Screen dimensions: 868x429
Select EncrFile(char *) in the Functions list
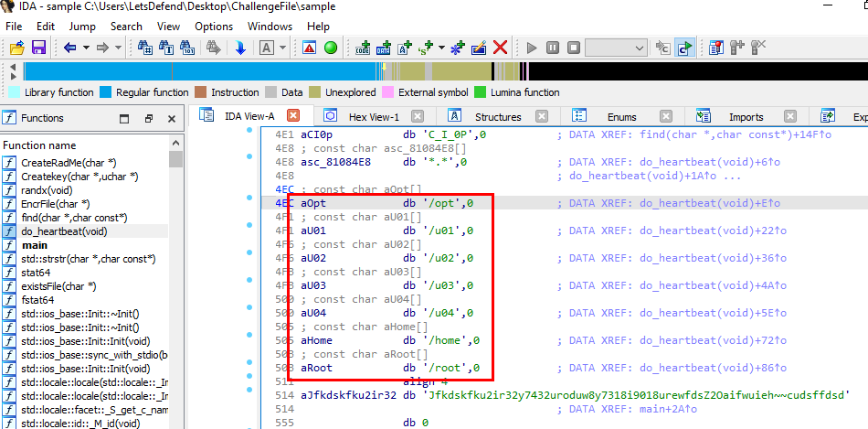[x=55, y=204]
